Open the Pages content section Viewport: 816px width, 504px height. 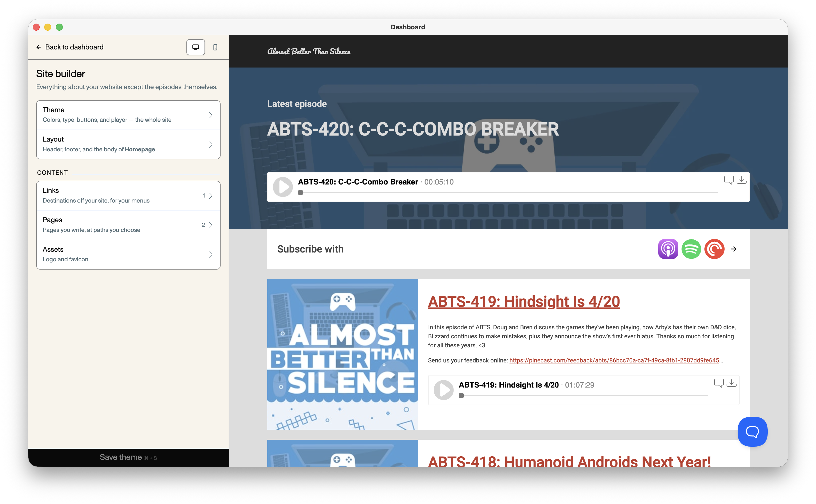tap(128, 225)
